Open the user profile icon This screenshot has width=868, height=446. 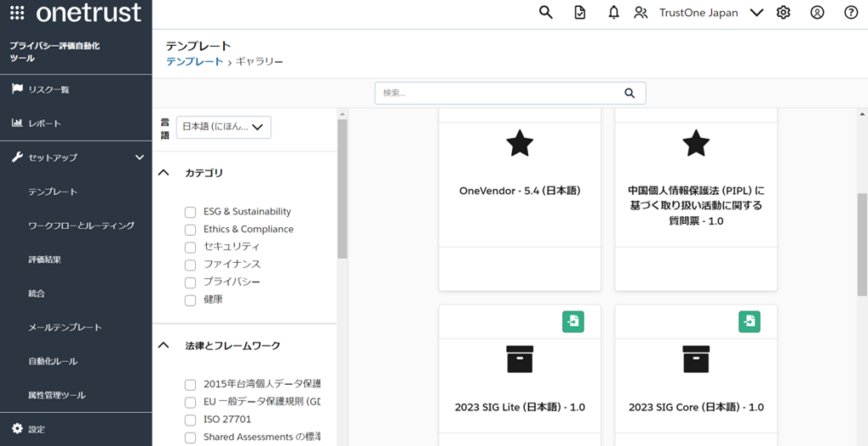tap(817, 13)
